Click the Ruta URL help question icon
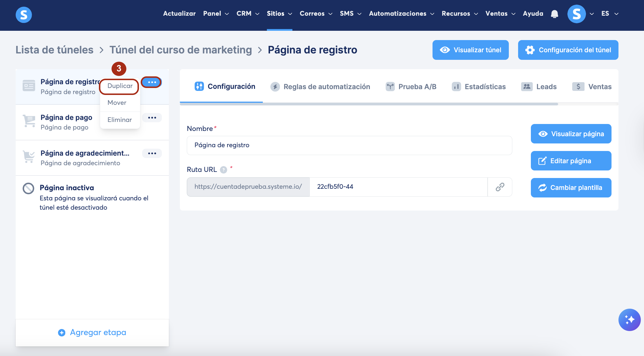The width and height of the screenshot is (644, 356). [x=223, y=170]
